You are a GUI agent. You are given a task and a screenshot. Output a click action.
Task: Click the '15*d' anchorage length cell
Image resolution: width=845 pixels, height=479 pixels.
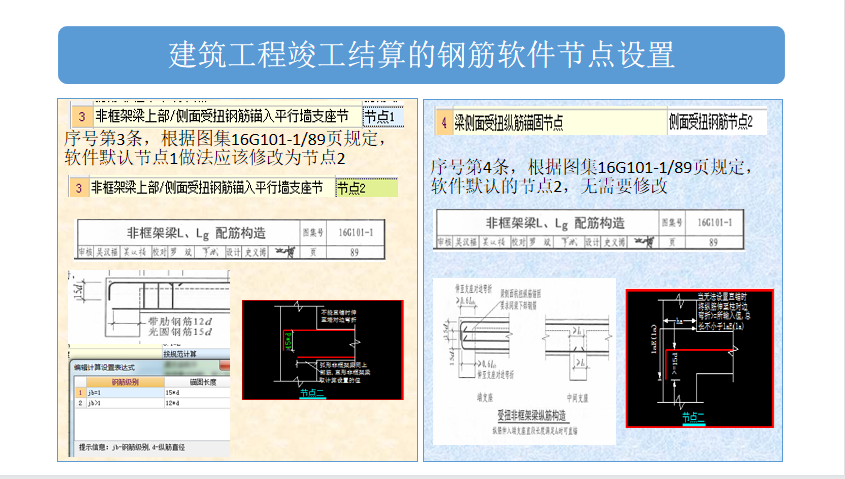pos(197,392)
